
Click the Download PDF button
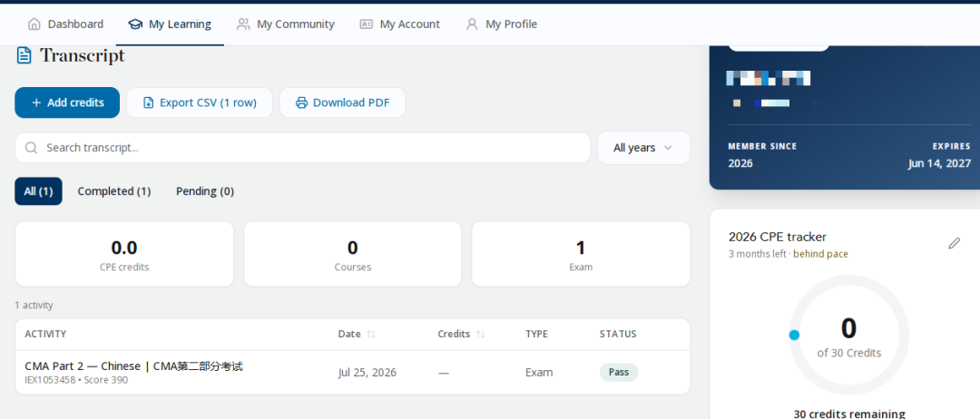[x=342, y=102]
